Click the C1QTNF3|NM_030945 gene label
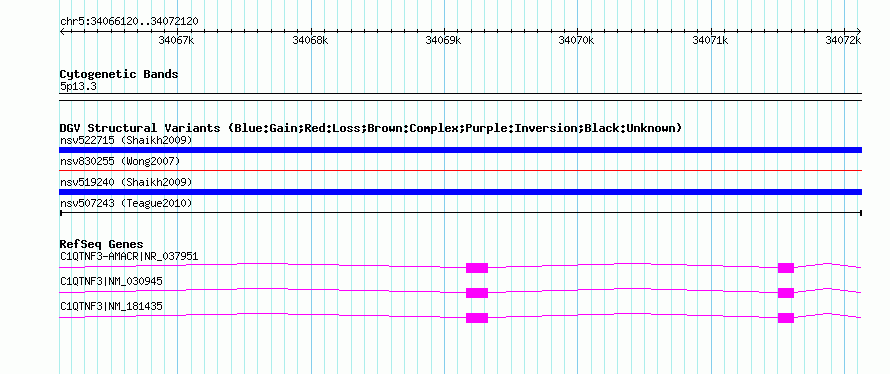The height and width of the screenshot is (374, 890). [111, 281]
